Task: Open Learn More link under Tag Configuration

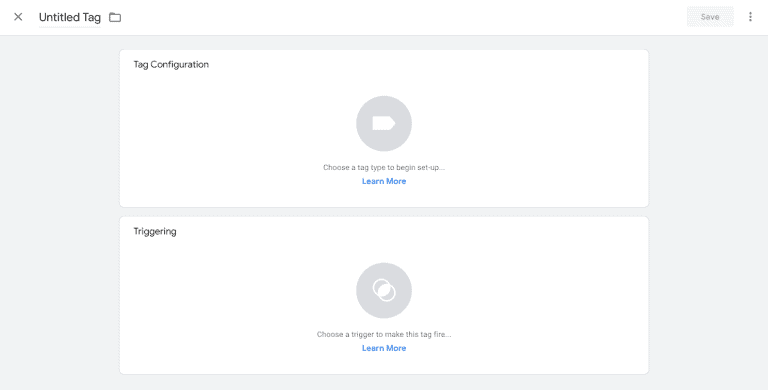Action: (x=384, y=181)
